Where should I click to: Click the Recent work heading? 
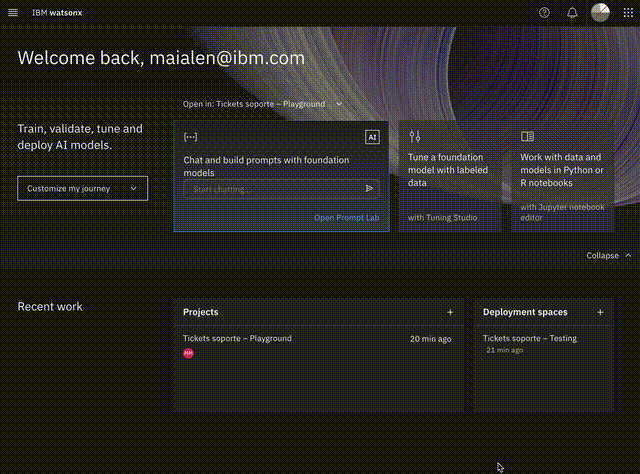(x=50, y=307)
